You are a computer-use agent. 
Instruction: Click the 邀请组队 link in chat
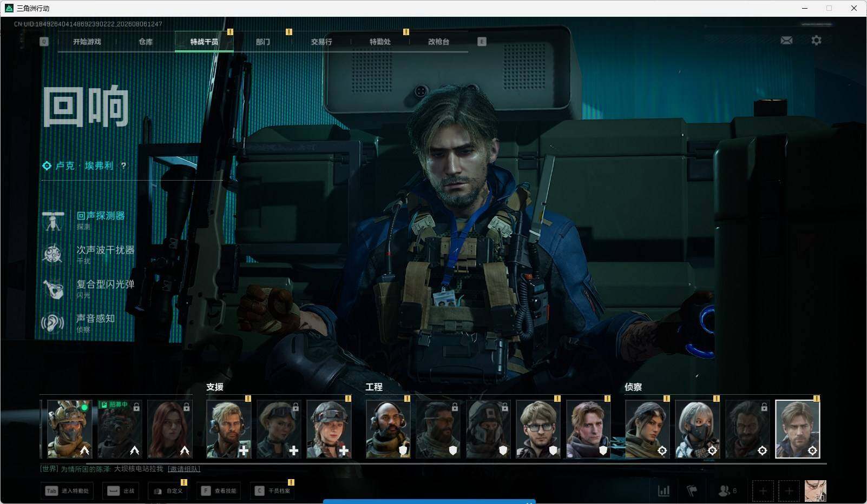[184, 469]
